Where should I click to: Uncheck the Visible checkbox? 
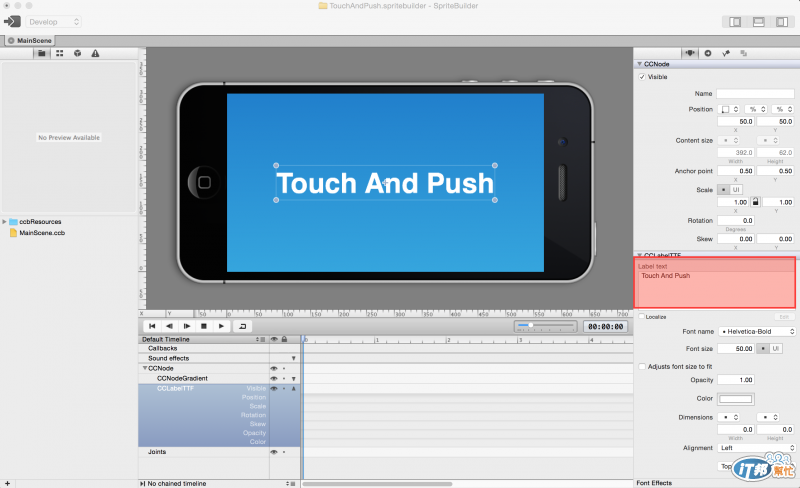click(x=642, y=77)
